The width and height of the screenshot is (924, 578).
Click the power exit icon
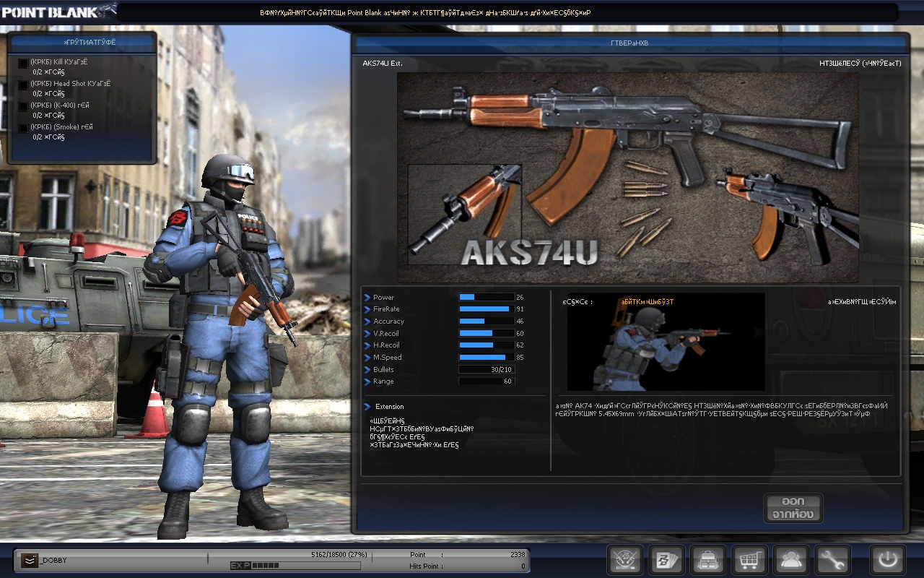click(887, 560)
